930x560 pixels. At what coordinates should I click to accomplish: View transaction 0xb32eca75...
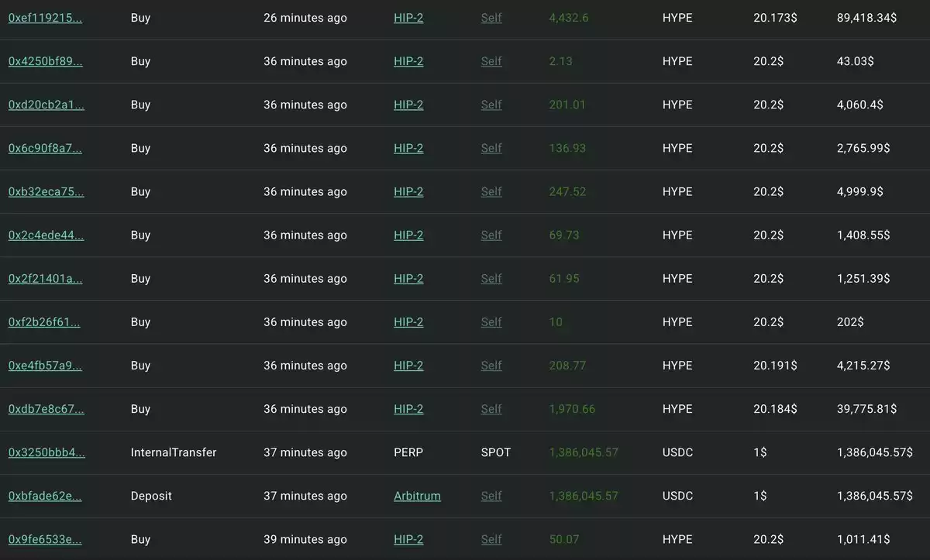pos(46,191)
